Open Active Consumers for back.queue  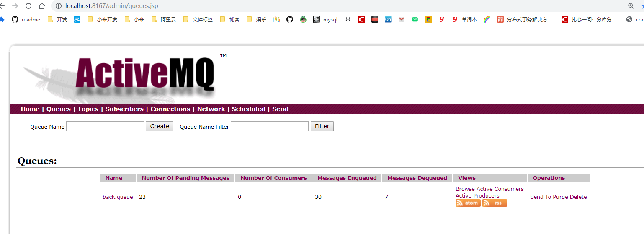point(500,189)
